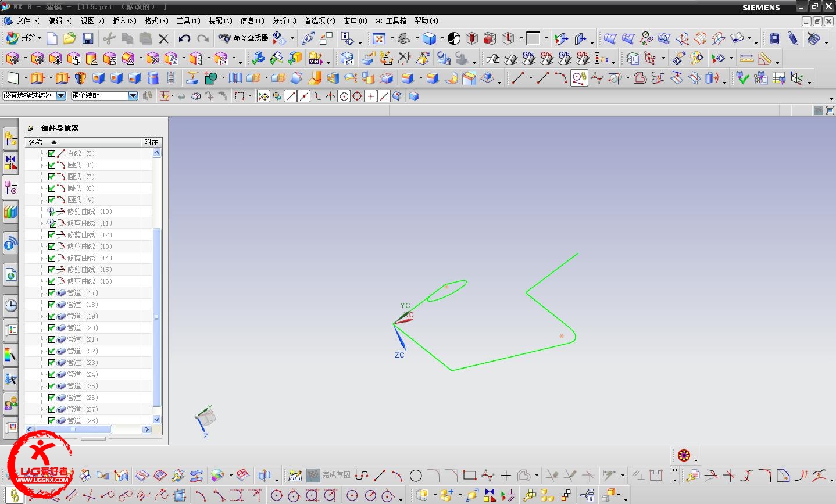Image resolution: width=836 pixels, height=504 pixels.
Task: Open the 文件(F) menu
Action: click(28, 21)
